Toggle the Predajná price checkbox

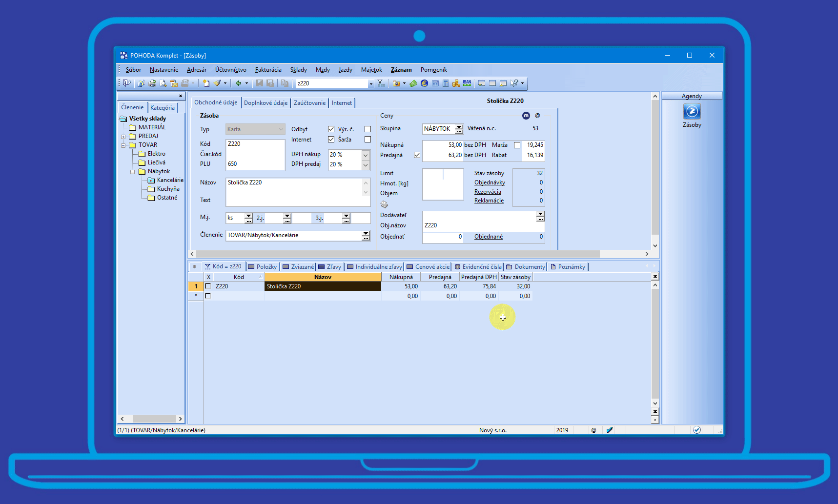tap(417, 155)
